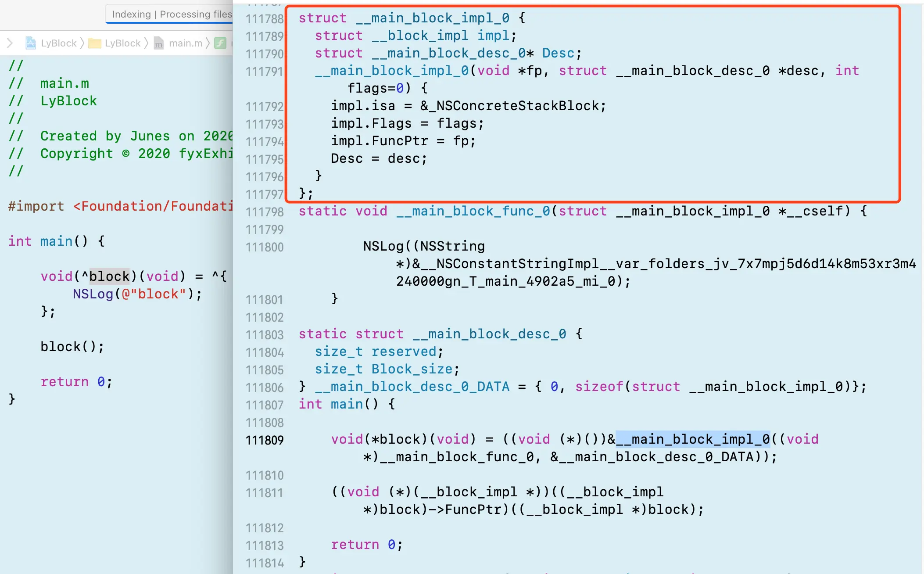
Task: Open the LyBlock folder breadcrumb item
Action: coord(123,43)
